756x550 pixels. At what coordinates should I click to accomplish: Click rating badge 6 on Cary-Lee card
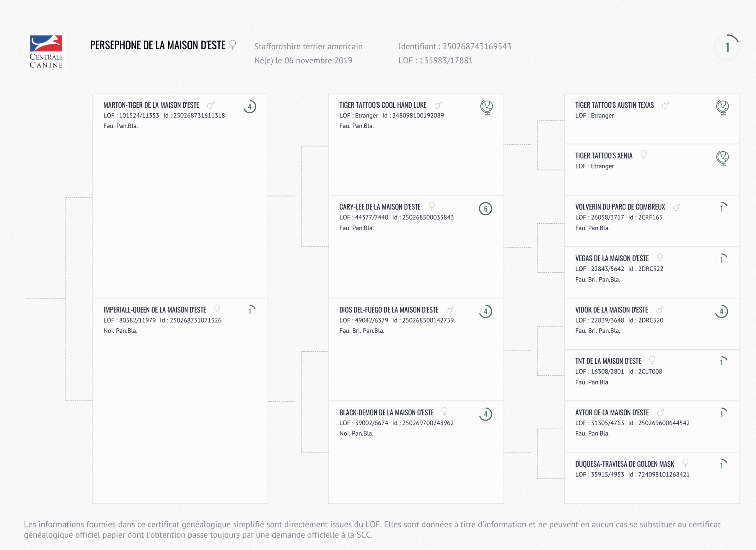[485, 209]
